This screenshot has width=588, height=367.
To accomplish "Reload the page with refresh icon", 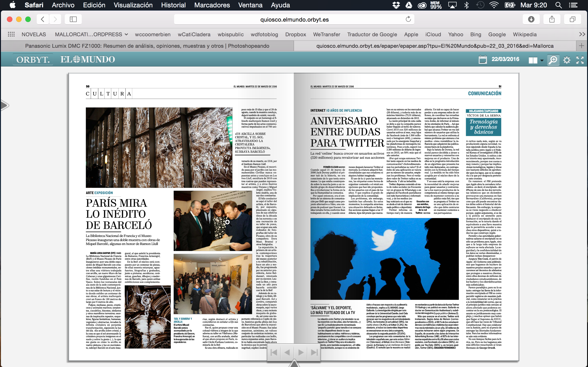I will tap(408, 19).
